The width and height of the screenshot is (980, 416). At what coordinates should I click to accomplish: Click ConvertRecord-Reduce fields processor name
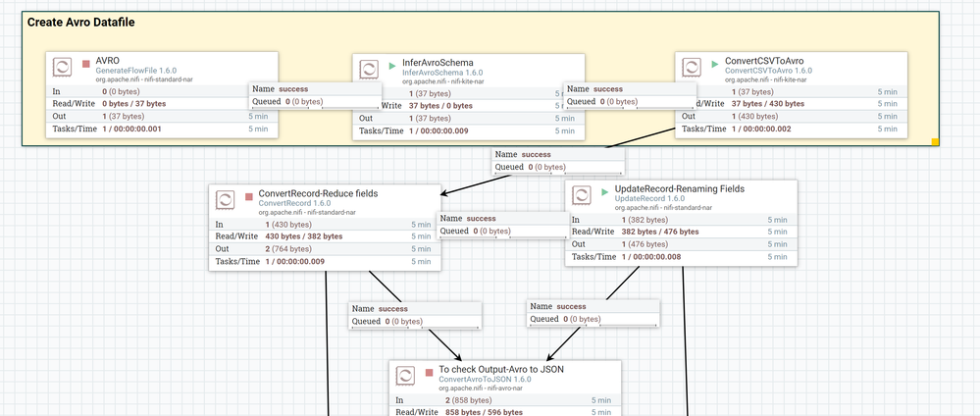[x=318, y=194]
